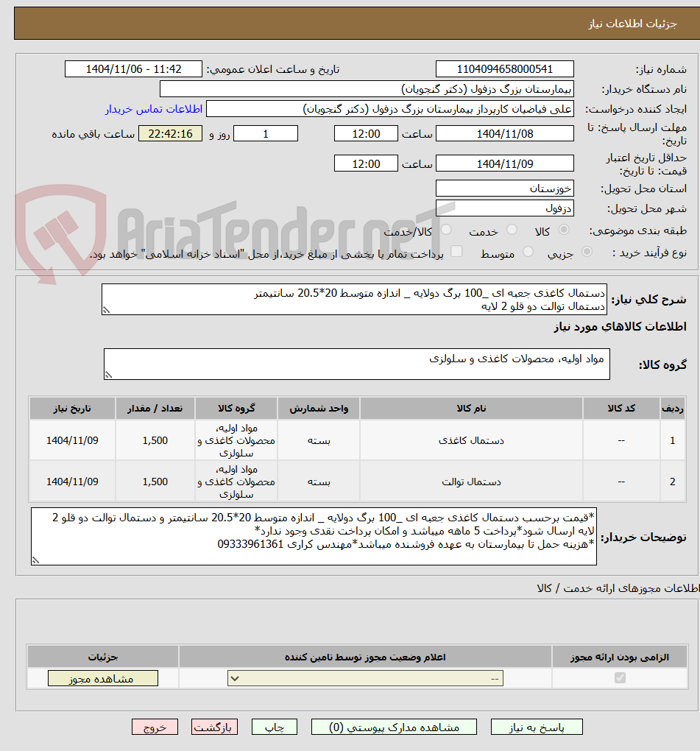Viewport: 700px width, 751px height.
Task: Click the جزئیات اطلاعات نیاز page title
Action: click(x=632, y=24)
